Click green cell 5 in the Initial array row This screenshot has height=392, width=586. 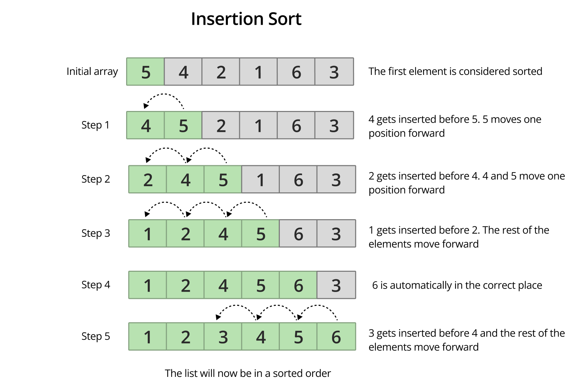(x=146, y=72)
